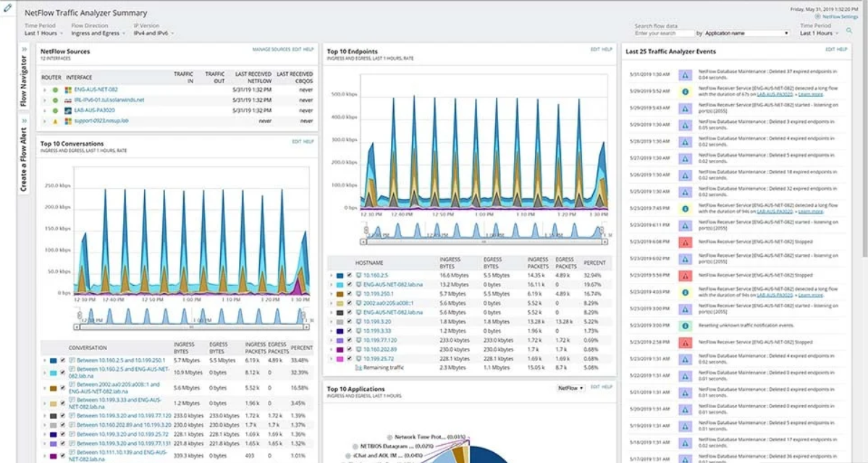Open the Application name search filter dropdown

pyautogui.click(x=746, y=33)
